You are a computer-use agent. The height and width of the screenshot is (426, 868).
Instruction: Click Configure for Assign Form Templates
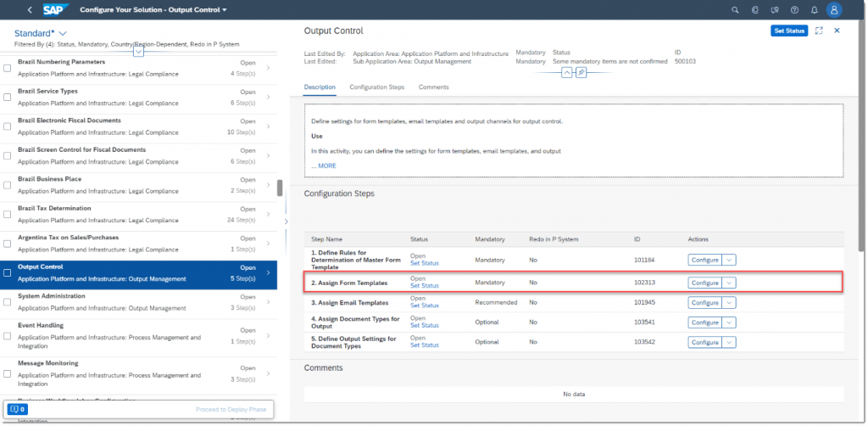704,283
